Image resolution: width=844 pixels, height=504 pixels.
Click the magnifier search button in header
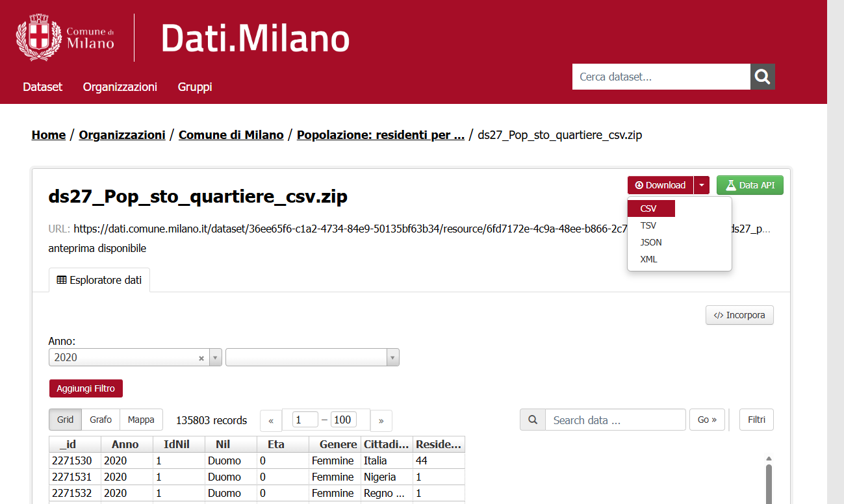coord(763,77)
